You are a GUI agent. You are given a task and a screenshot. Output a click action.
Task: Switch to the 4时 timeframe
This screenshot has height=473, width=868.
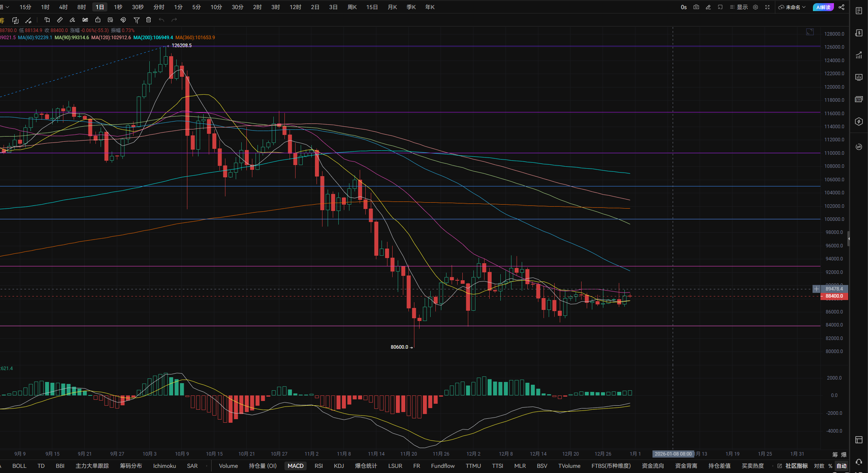point(63,7)
